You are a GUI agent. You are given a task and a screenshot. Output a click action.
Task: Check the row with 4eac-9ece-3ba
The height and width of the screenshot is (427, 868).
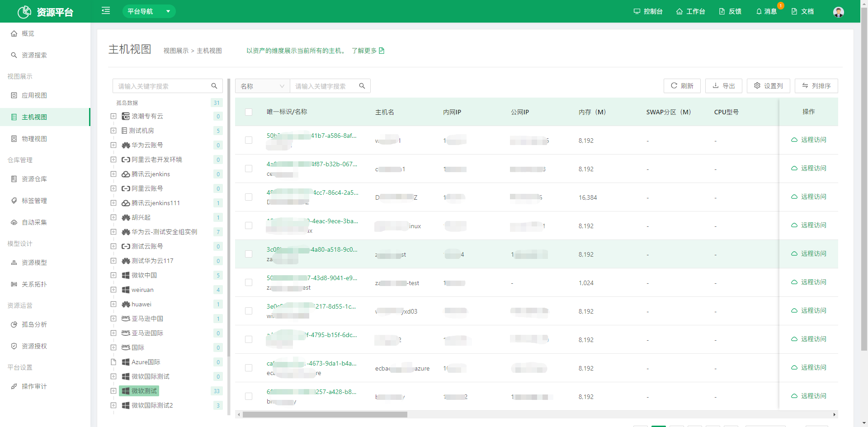pos(249,225)
